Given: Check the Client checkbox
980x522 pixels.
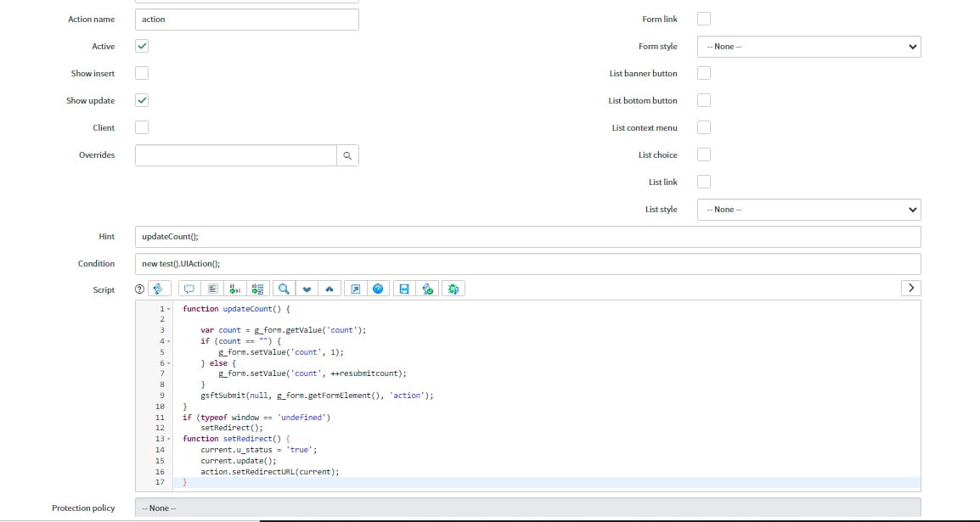Looking at the screenshot, I should [142, 127].
